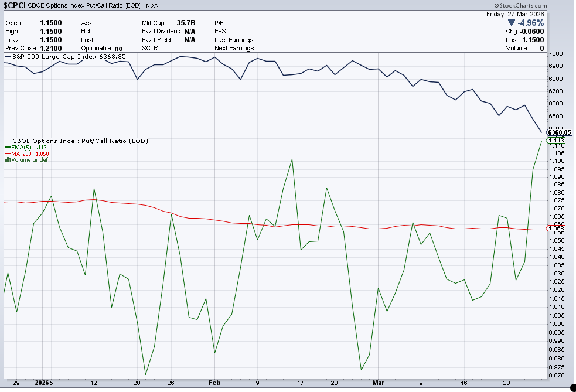This screenshot has width=576, height=392.
Task: Click the 29 date label on the axis
Action: pyautogui.click(x=16, y=383)
